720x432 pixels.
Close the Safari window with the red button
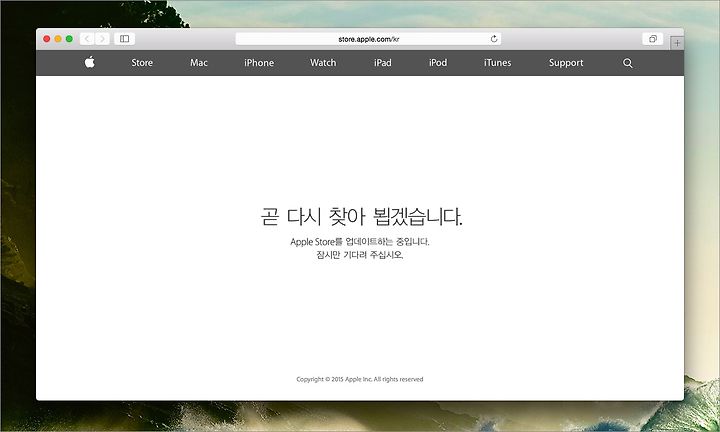(x=46, y=39)
